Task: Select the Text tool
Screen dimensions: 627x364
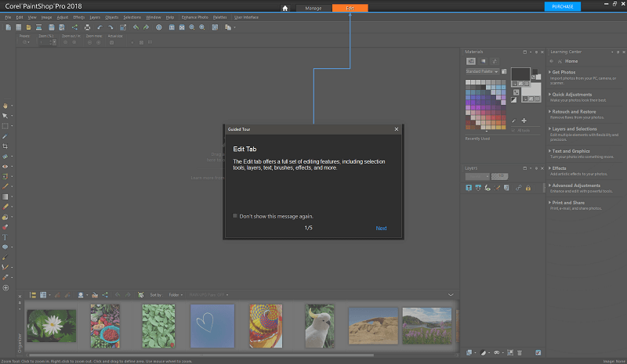Action: tap(5, 237)
